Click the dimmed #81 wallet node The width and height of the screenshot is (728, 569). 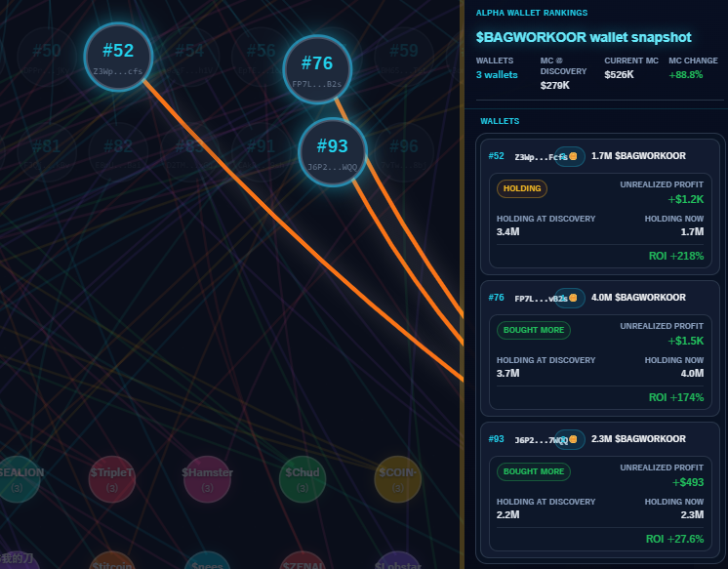coord(47,152)
